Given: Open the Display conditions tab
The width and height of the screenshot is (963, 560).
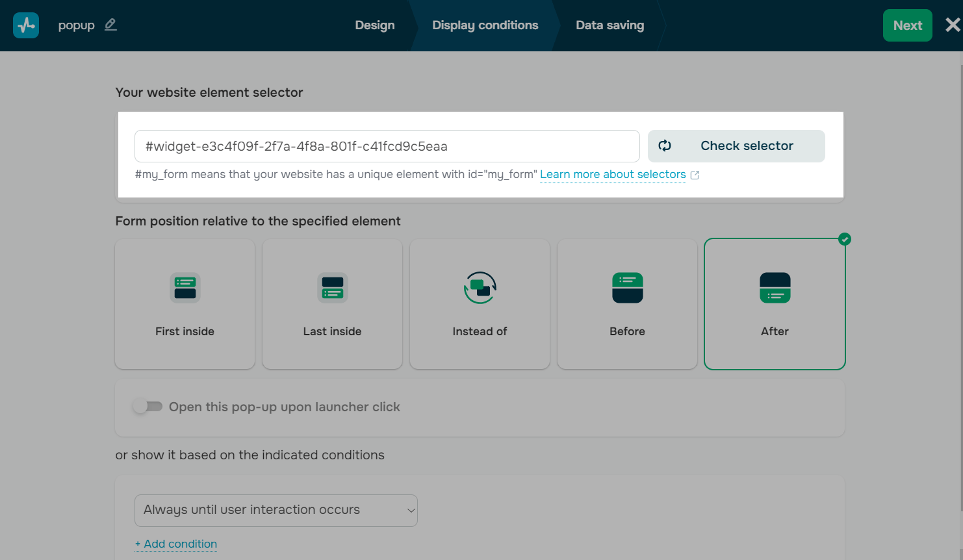Looking at the screenshot, I should (485, 25).
